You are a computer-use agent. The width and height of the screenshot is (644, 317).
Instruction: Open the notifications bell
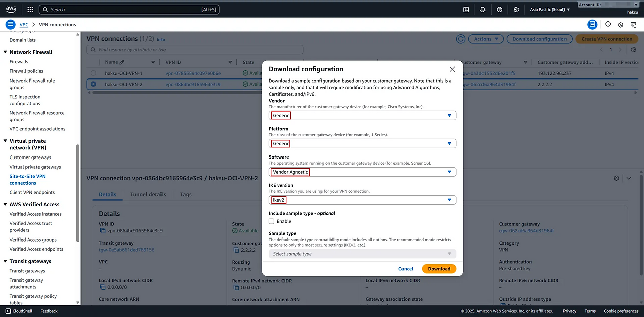coord(482,9)
